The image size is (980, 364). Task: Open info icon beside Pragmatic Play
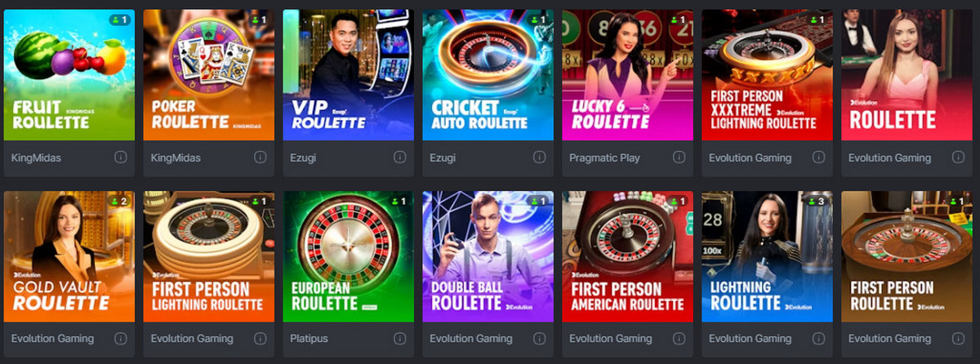point(679,158)
